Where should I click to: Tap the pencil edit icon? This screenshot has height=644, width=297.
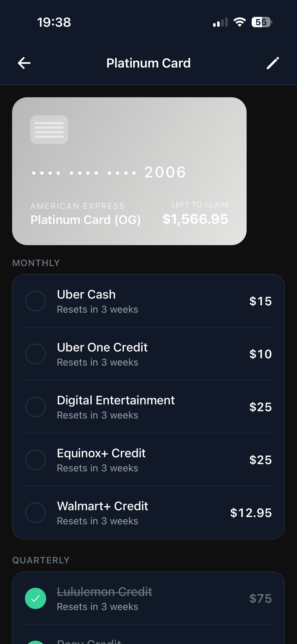pyautogui.click(x=273, y=63)
